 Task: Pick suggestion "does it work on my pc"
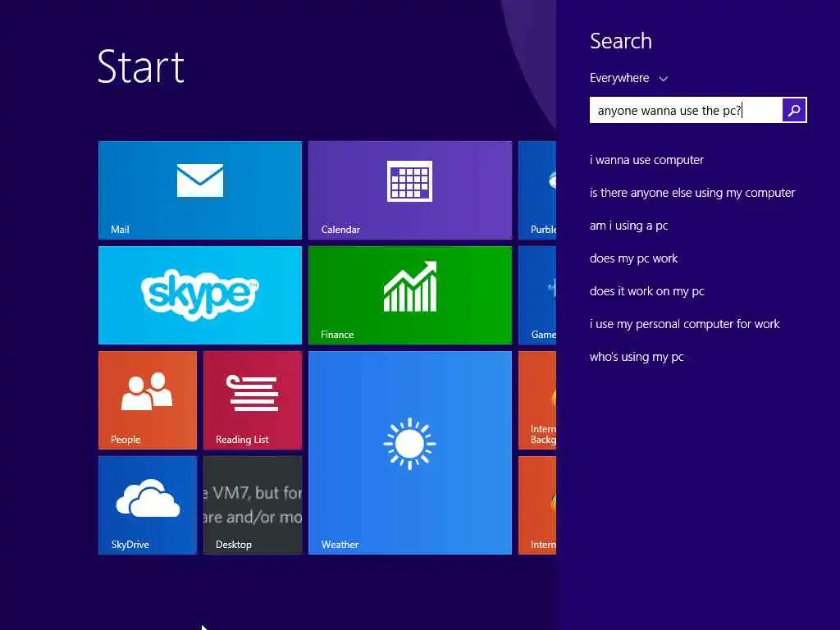point(647,291)
